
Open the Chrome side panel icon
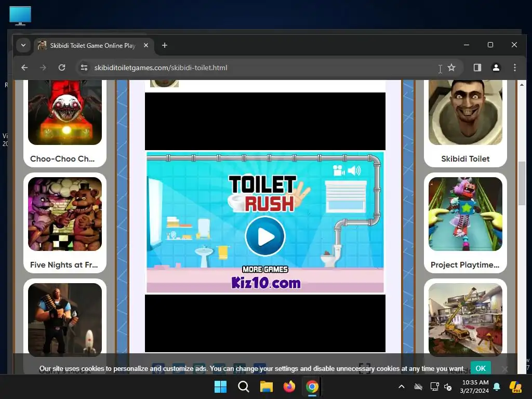[x=477, y=68]
